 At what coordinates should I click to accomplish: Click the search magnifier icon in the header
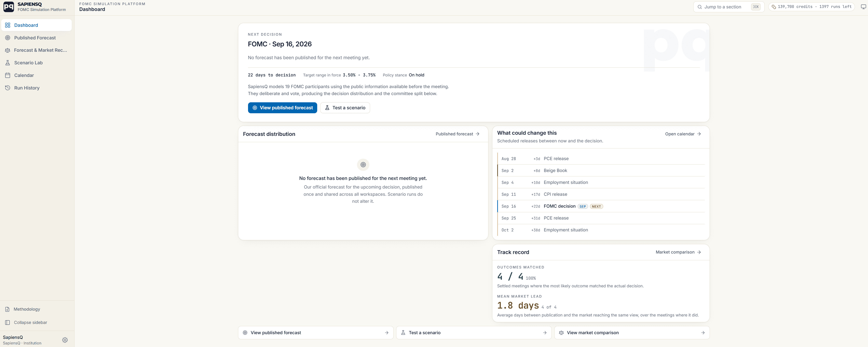[x=700, y=7]
